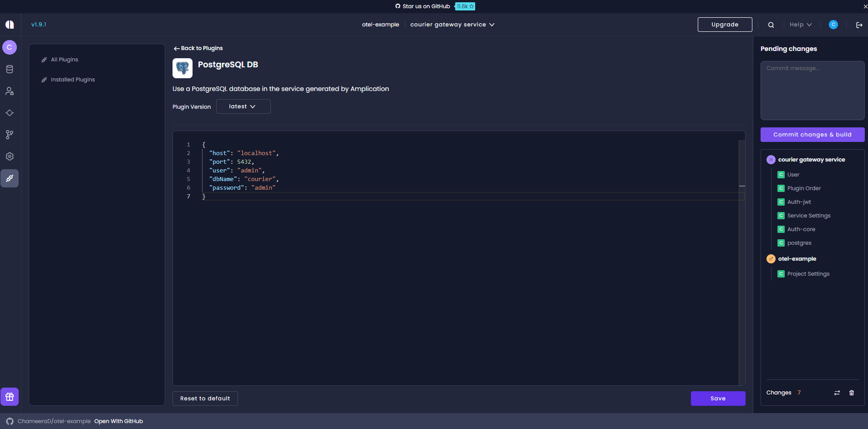Image resolution: width=868 pixels, height=429 pixels.
Task: Click the plug icon beside All Plugins
Action: pyautogui.click(x=44, y=60)
